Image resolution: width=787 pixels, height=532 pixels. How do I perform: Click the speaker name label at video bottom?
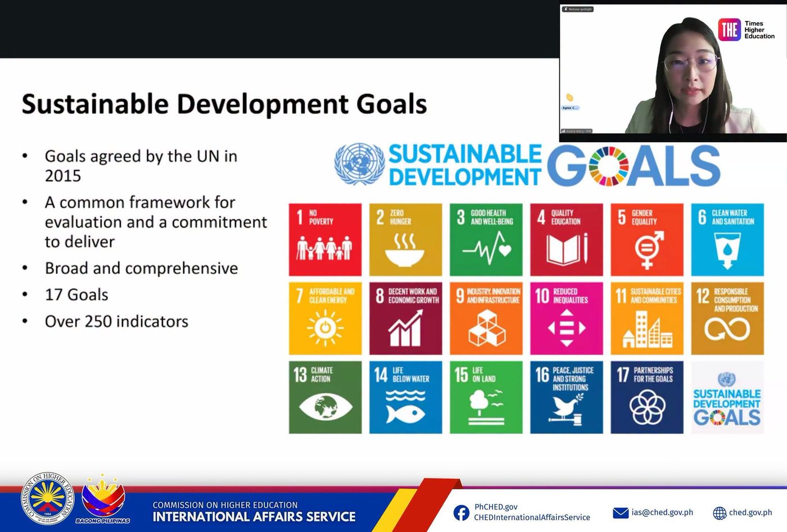coord(577,131)
